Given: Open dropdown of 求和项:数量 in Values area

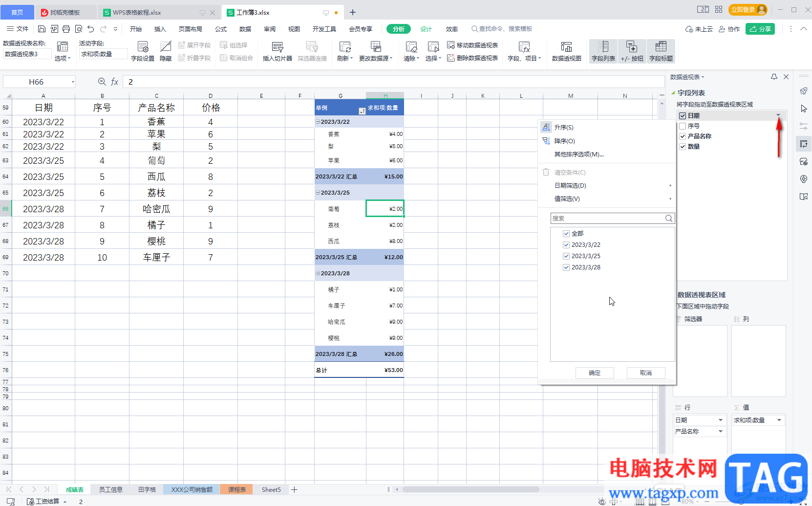Looking at the screenshot, I should pyautogui.click(x=779, y=420).
